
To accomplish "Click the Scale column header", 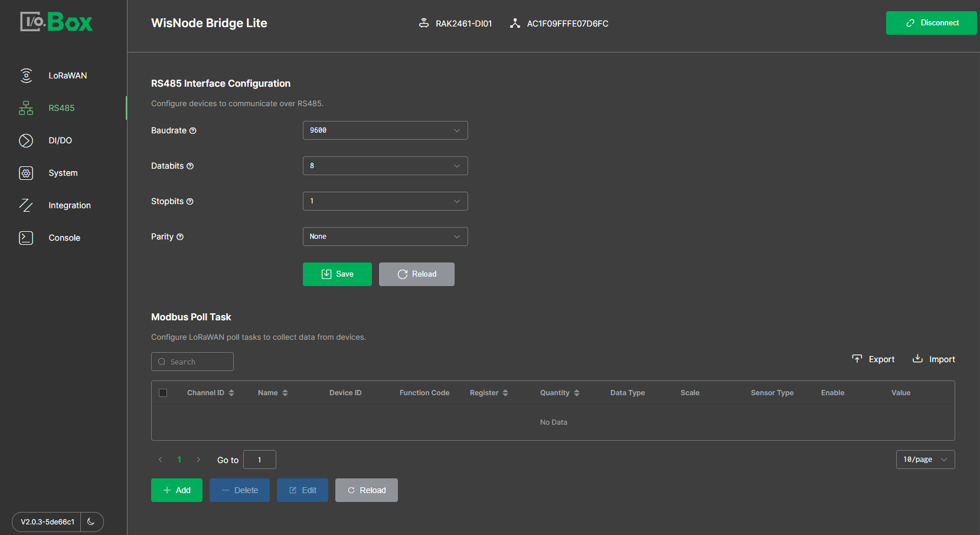I will pyautogui.click(x=690, y=393).
